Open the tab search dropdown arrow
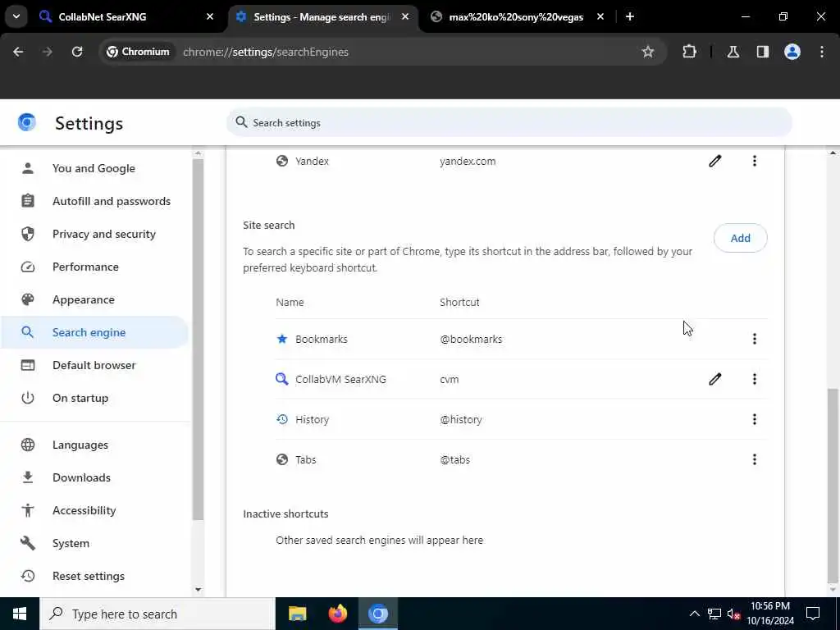Screen dimensions: 840x630 16,16
